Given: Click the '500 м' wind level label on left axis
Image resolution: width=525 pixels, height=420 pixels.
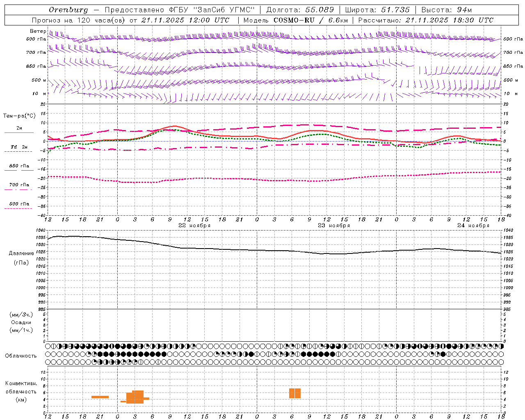Looking at the screenshot, I should pyautogui.click(x=39, y=80).
